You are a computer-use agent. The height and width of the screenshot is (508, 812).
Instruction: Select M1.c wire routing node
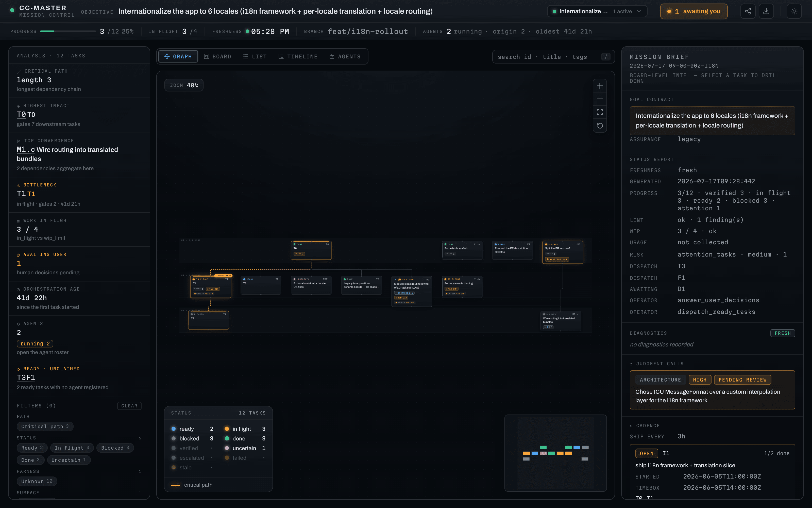561,321
